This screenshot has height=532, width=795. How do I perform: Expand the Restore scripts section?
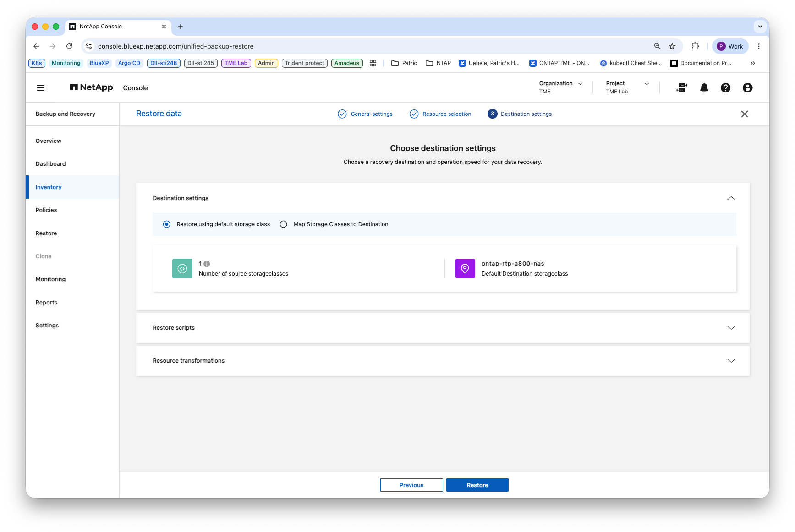coord(731,328)
